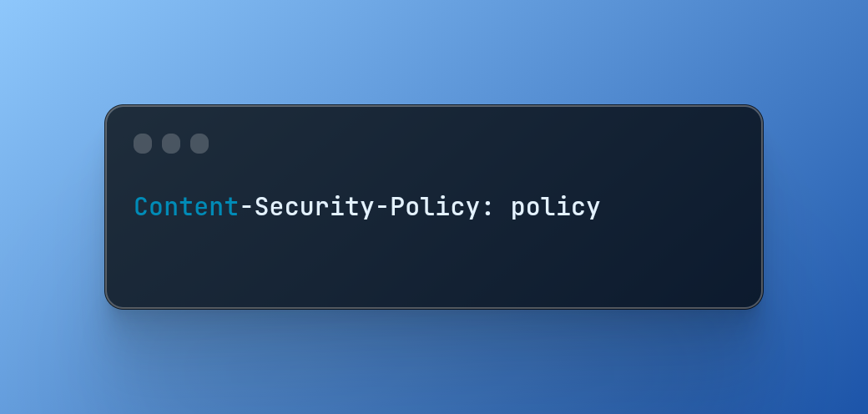This screenshot has height=414, width=868.
Task: Click the dark title area beside the dots
Action: [x=482, y=144]
